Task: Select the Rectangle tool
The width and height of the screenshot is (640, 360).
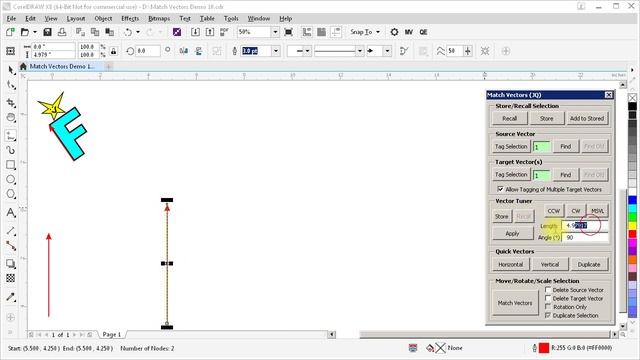Action: [x=11, y=165]
